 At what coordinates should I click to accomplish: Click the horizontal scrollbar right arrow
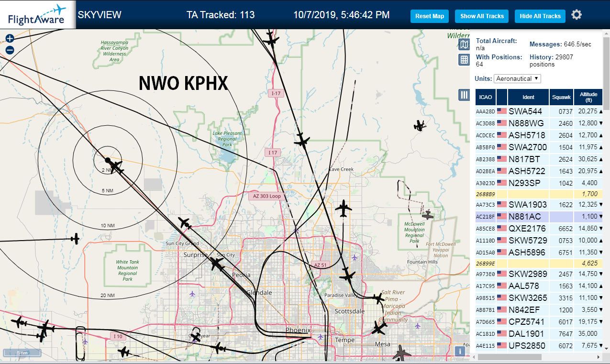point(599,357)
